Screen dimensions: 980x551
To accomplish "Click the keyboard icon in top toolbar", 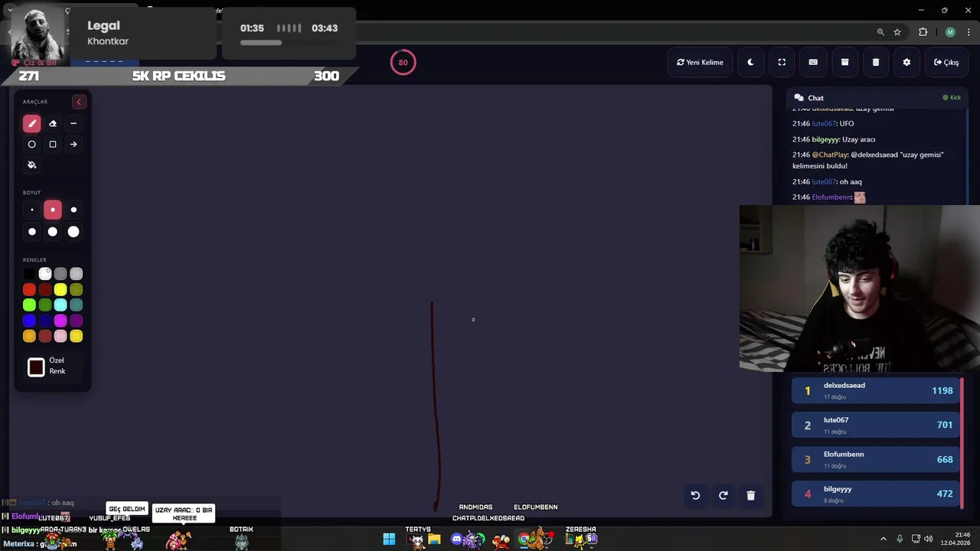I will (813, 62).
